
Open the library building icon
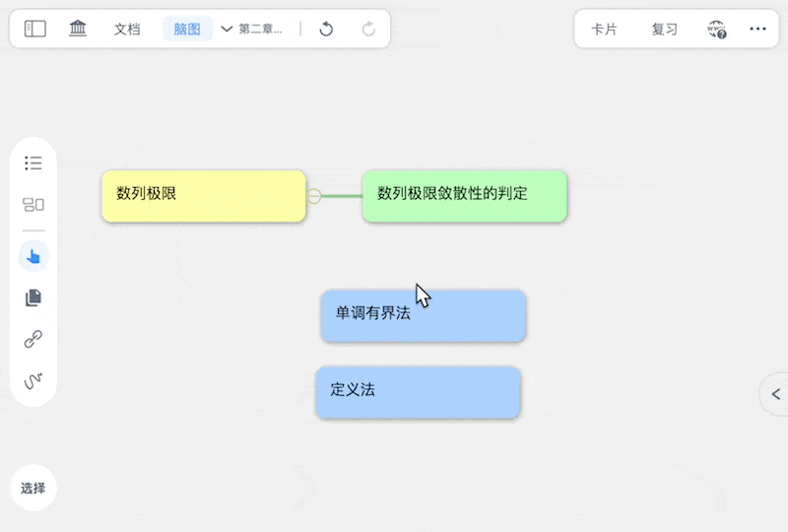click(x=78, y=29)
